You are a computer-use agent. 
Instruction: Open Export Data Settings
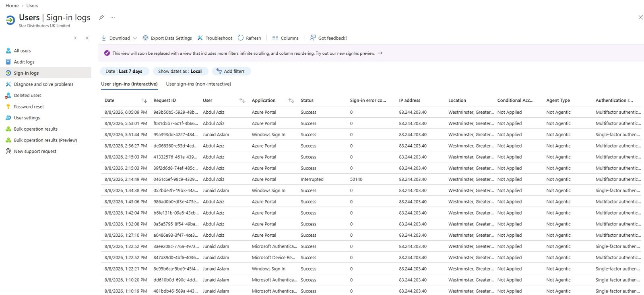coord(167,38)
